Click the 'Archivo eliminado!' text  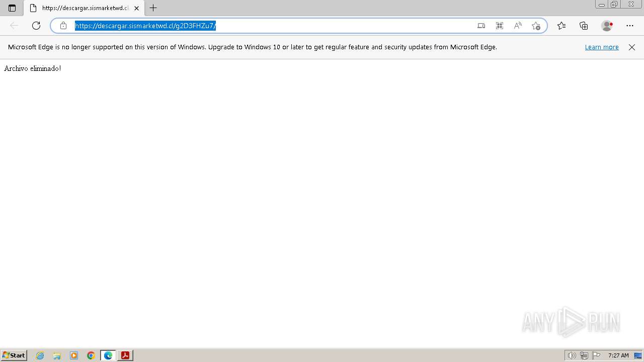click(33, 68)
